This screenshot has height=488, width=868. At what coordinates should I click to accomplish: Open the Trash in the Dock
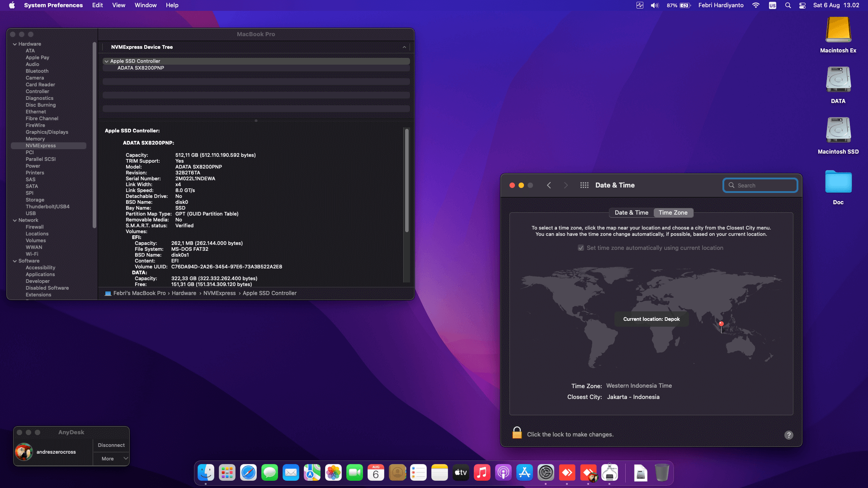click(662, 473)
